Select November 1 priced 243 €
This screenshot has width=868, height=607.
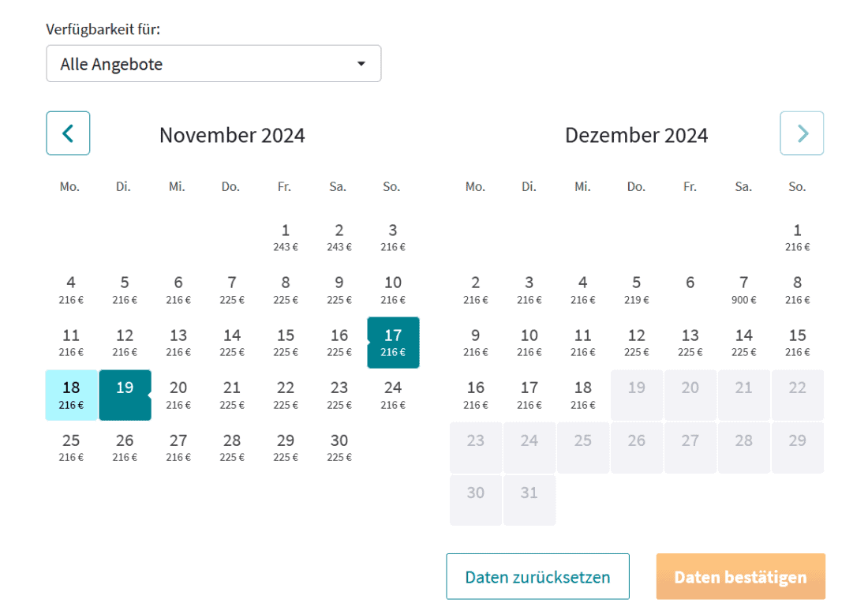click(x=286, y=237)
